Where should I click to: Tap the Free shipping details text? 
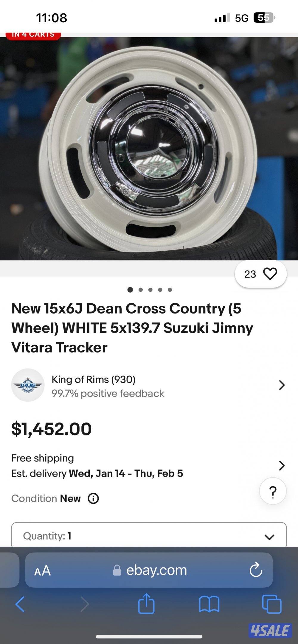coord(43,458)
